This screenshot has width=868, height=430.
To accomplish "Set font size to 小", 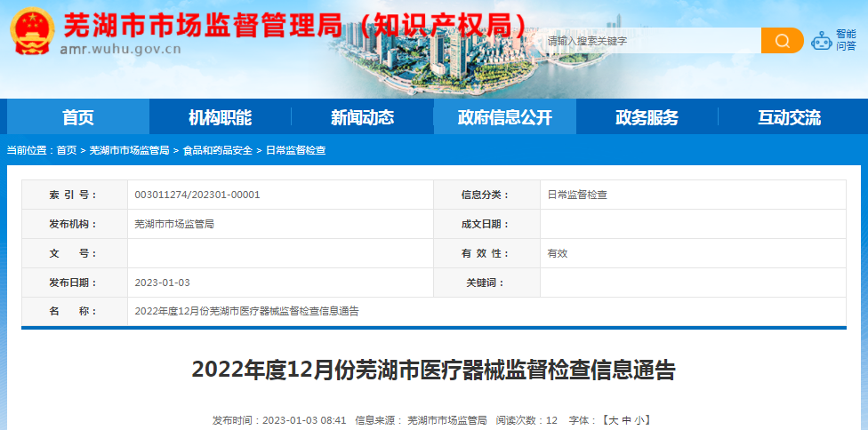I will point(639,420).
